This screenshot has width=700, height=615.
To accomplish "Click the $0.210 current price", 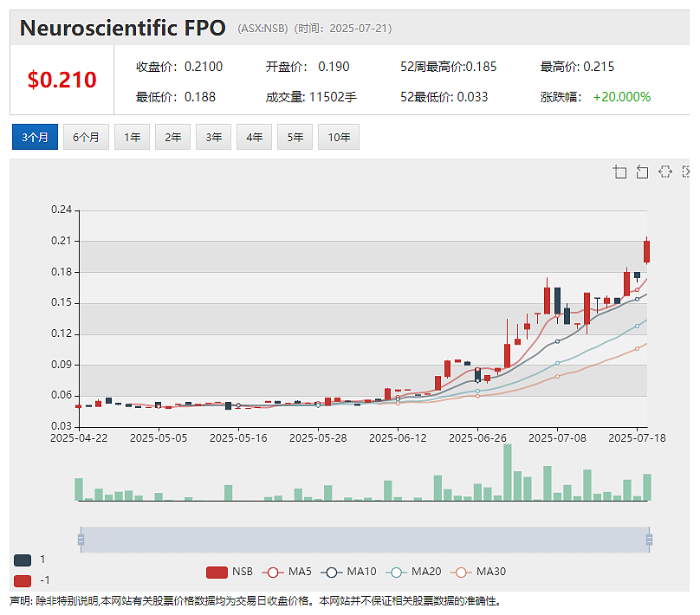I will [x=62, y=80].
